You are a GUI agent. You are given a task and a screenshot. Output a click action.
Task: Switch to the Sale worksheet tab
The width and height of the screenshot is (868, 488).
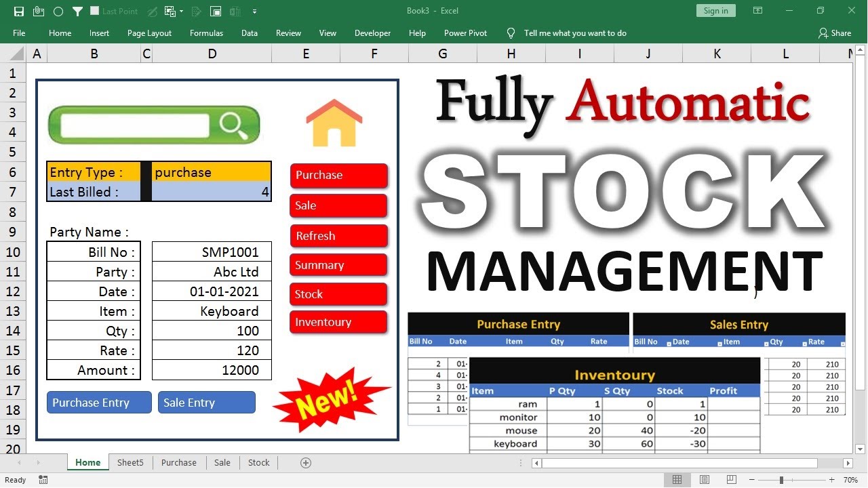tap(222, 463)
